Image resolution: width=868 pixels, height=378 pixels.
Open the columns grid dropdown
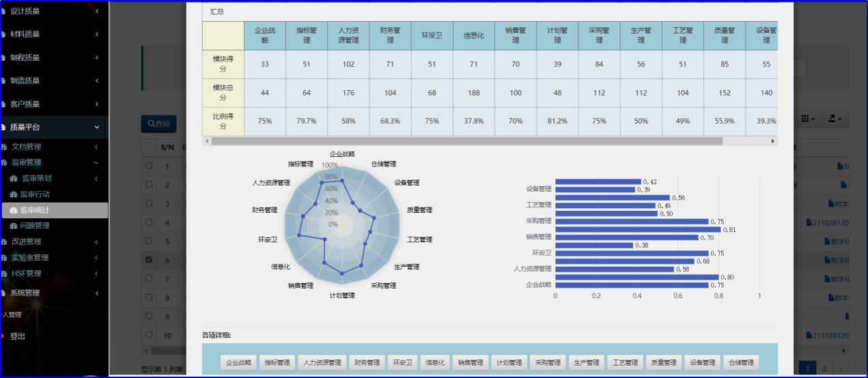(x=808, y=119)
